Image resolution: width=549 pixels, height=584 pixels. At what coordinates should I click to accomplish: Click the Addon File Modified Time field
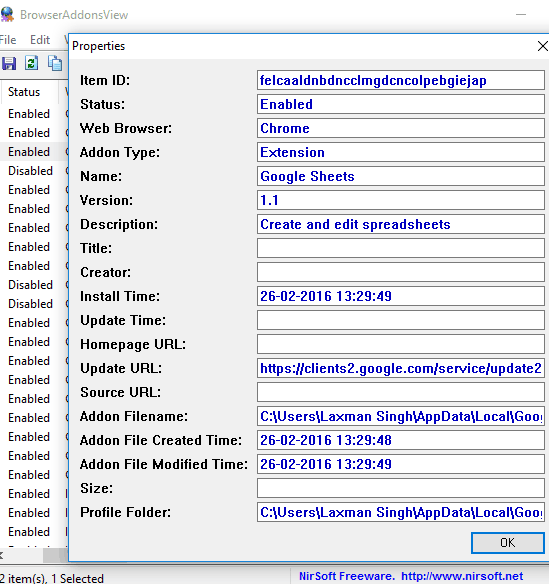(x=401, y=464)
